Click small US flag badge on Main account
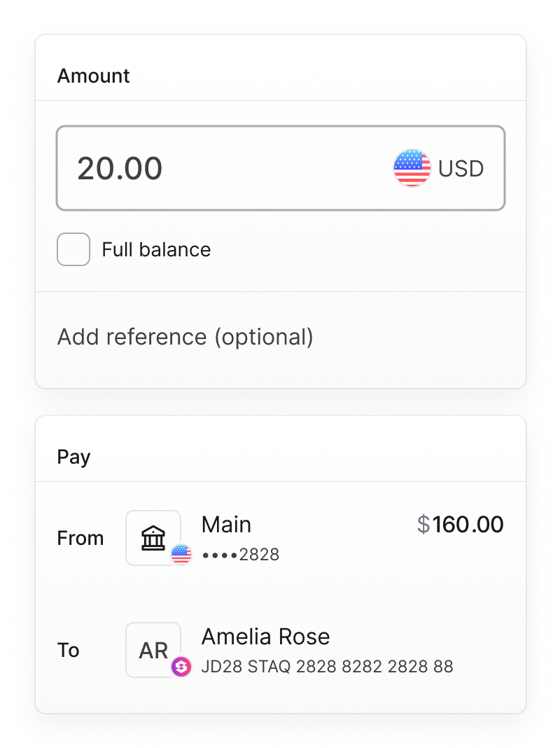The image size is (560, 748). (x=181, y=555)
